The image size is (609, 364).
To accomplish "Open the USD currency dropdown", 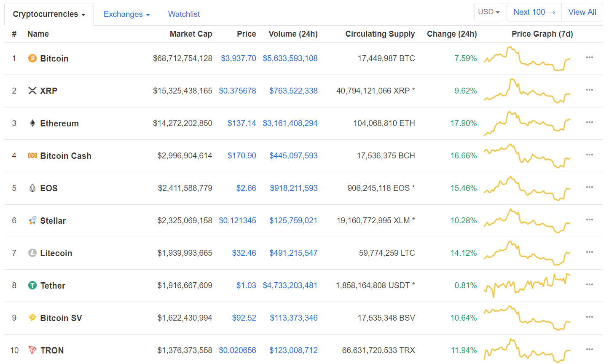I will coord(488,12).
